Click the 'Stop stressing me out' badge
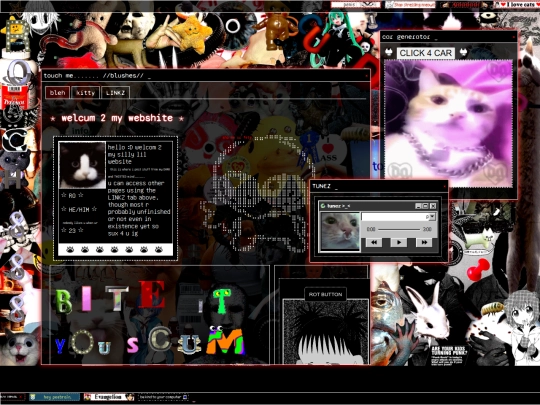 pos(410,4)
